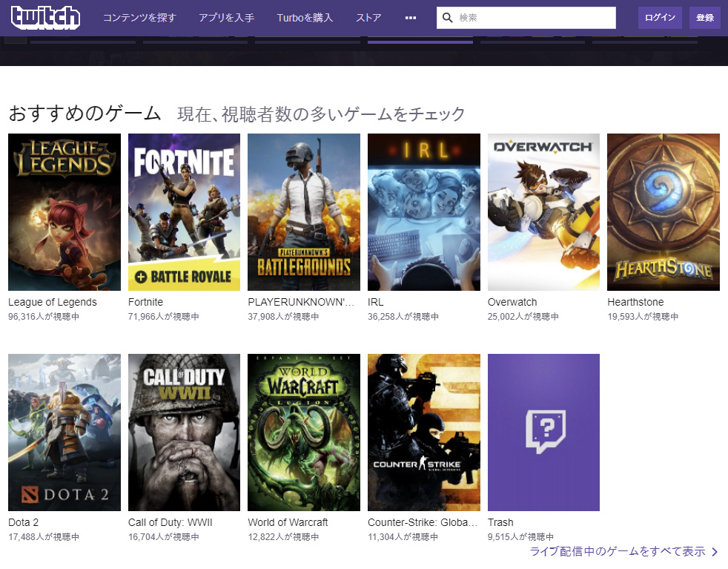Screen dimensions: 728x569
Task: Click the League of Legends title link
Action: click(x=53, y=302)
